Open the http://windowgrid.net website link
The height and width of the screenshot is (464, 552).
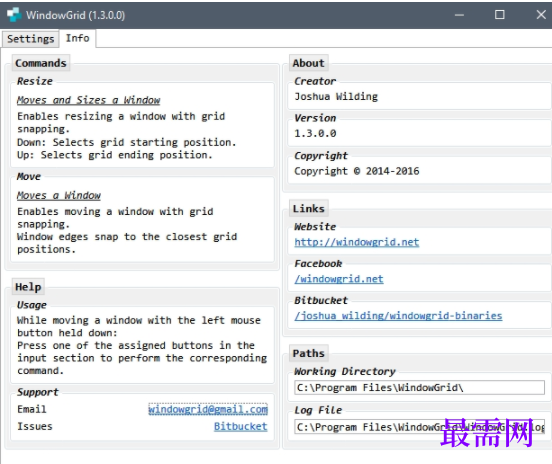(357, 242)
